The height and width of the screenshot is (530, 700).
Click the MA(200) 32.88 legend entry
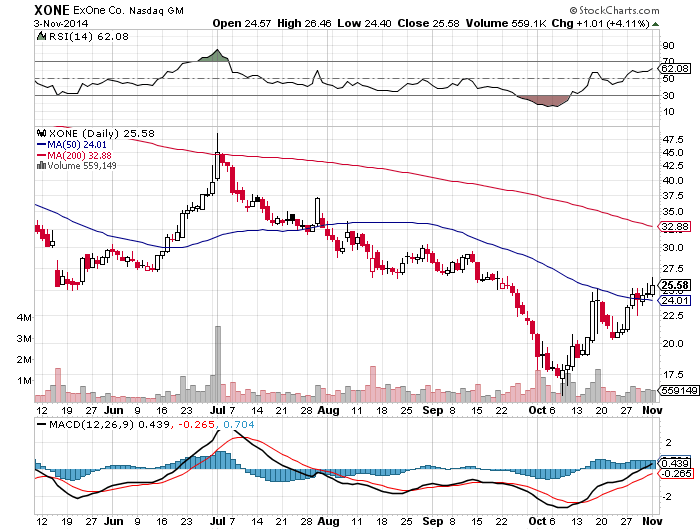coord(74,155)
